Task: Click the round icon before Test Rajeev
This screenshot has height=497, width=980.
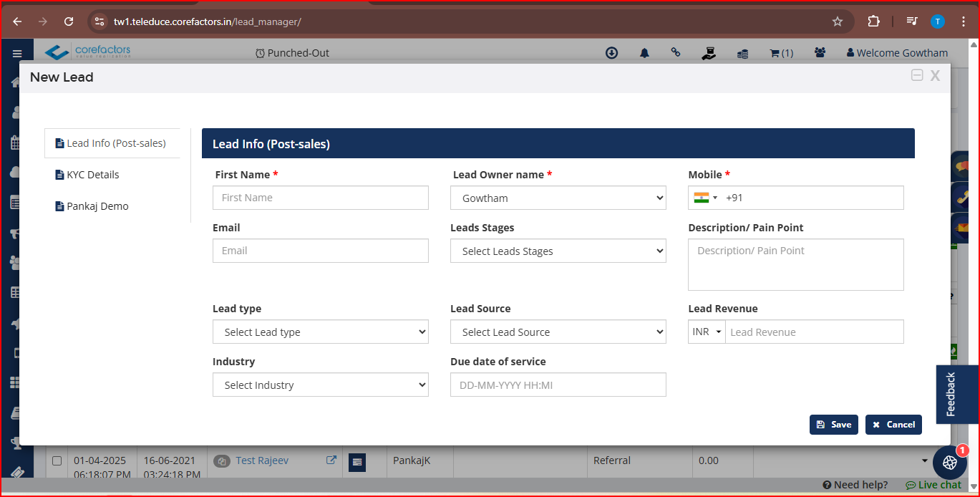Action: (x=223, y=461)
